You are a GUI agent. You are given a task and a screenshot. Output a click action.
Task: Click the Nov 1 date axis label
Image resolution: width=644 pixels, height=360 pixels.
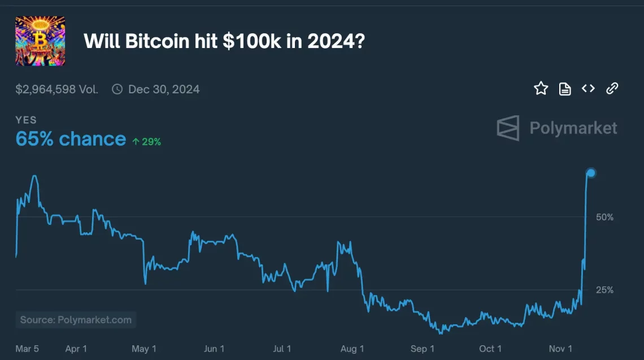click(x=560, y=349)
